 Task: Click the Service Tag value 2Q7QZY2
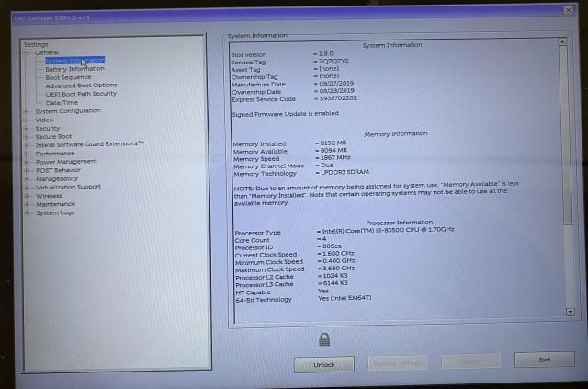pos(334,61)
